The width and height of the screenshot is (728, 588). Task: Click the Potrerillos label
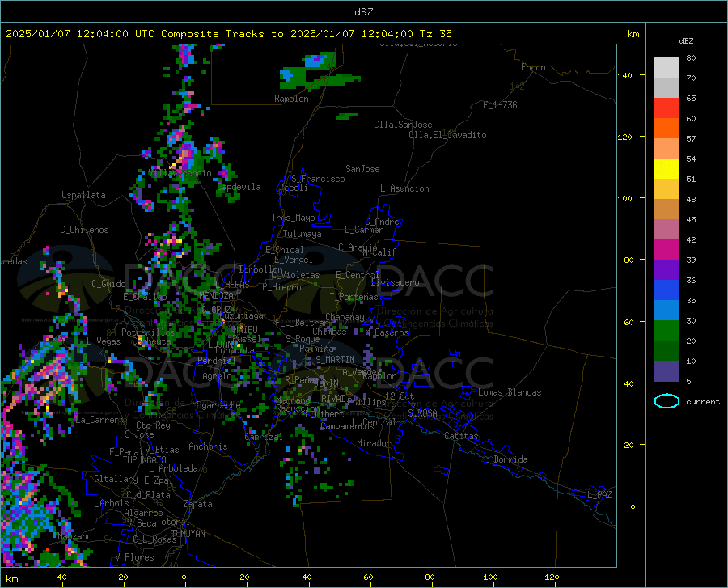pos(148,332)
